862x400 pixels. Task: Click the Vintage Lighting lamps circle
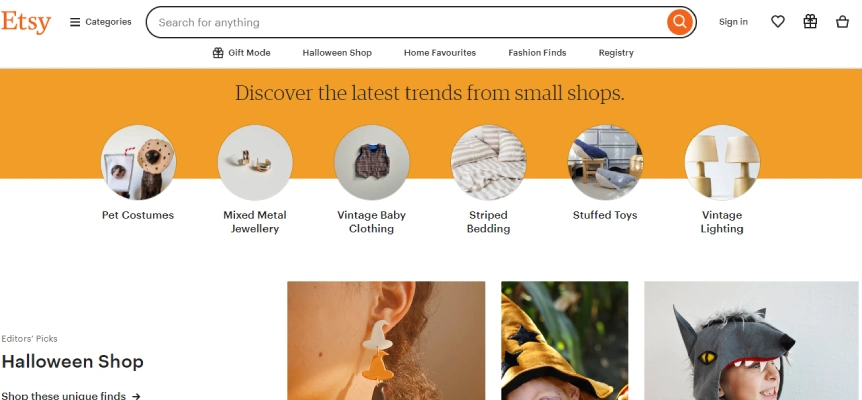click(722, 162)
